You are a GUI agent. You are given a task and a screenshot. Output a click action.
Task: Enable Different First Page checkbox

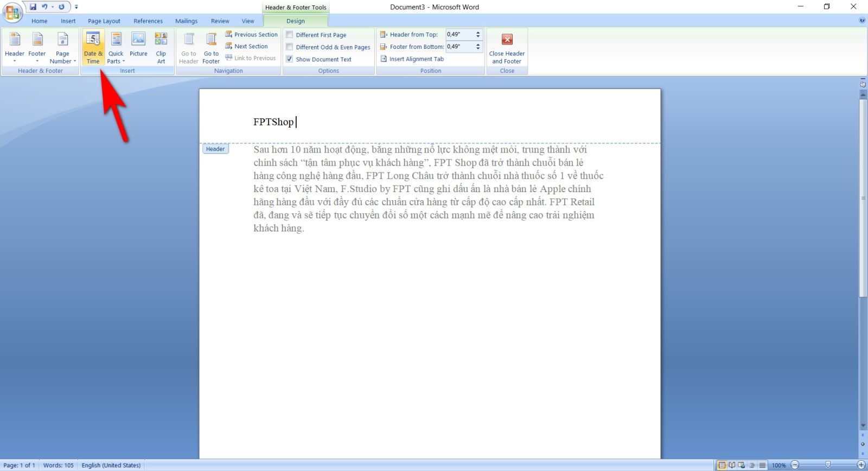290,35
